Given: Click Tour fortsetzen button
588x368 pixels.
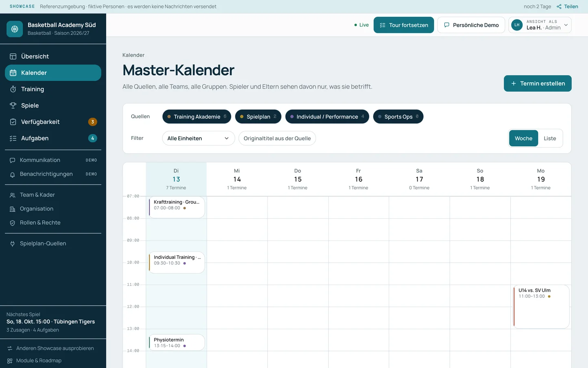Looking at the screenshot, I should point(404,25).
